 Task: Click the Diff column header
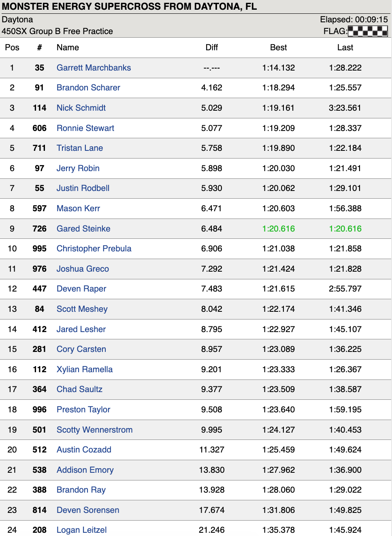pyautogui.click(x=211, y=47)
